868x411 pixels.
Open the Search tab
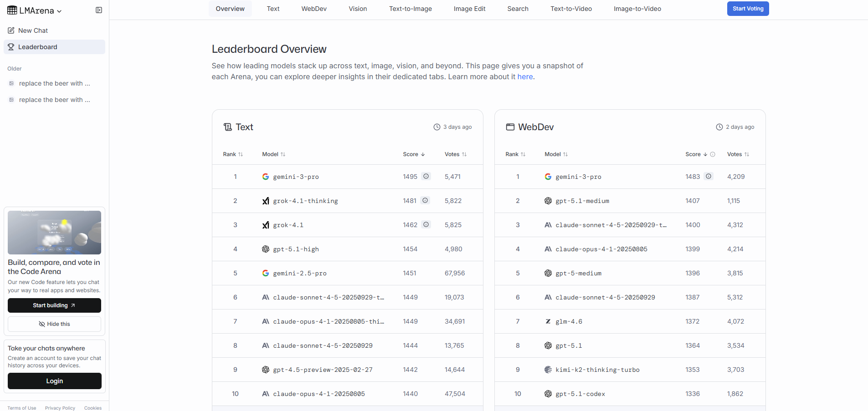[x=518, y=9]
